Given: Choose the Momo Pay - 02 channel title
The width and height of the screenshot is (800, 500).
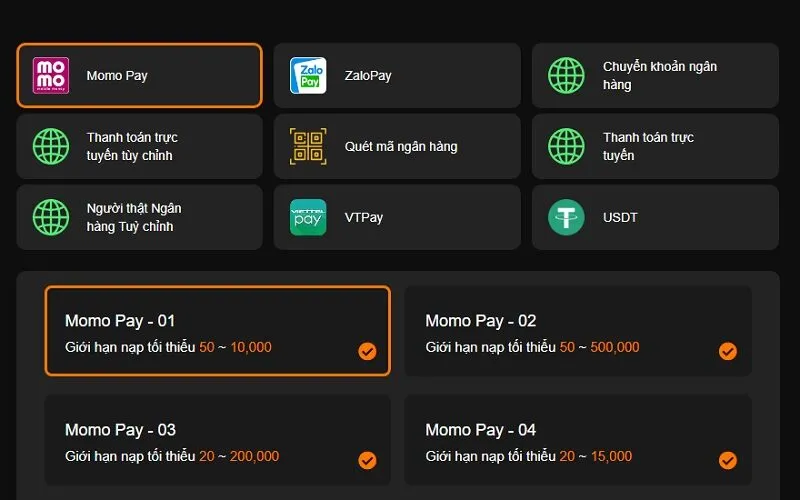Looking at the screenshot, I should (481, 321).
